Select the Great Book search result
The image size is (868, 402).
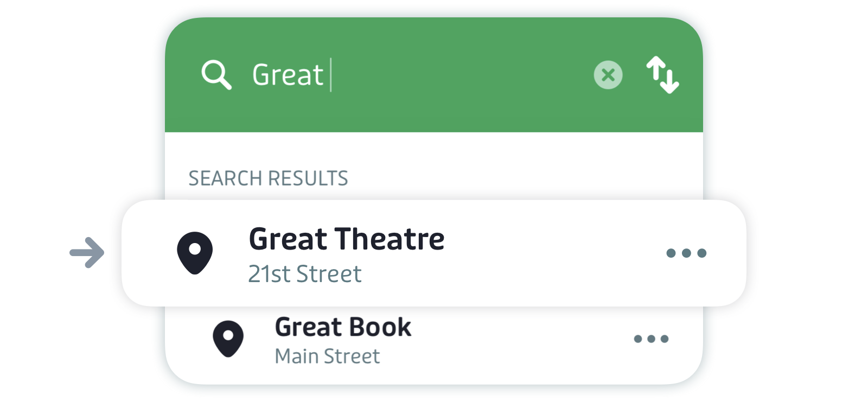[434, 340]
